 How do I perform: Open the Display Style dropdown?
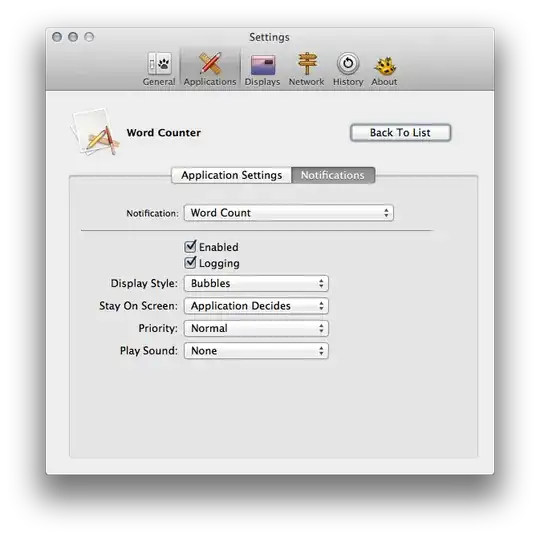(256, 283)
